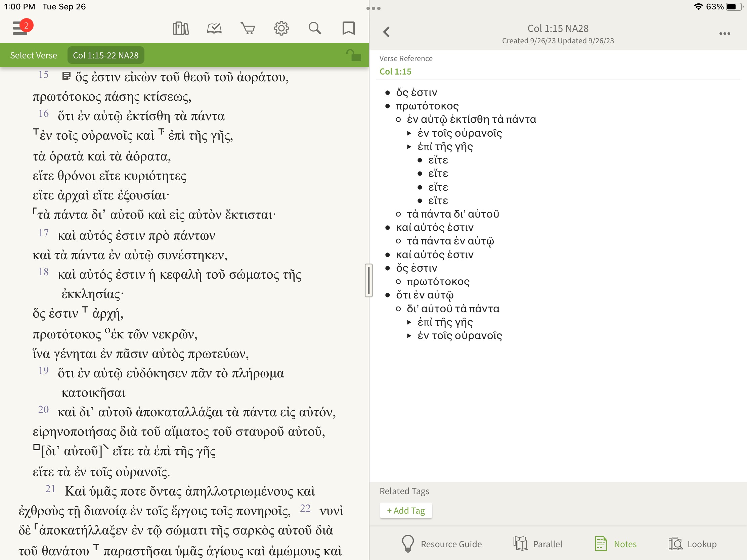Tap the critical mark before ἐν τοῖς οὐρανοῖς
Screen dimensions: 747x560
[36, 131]
